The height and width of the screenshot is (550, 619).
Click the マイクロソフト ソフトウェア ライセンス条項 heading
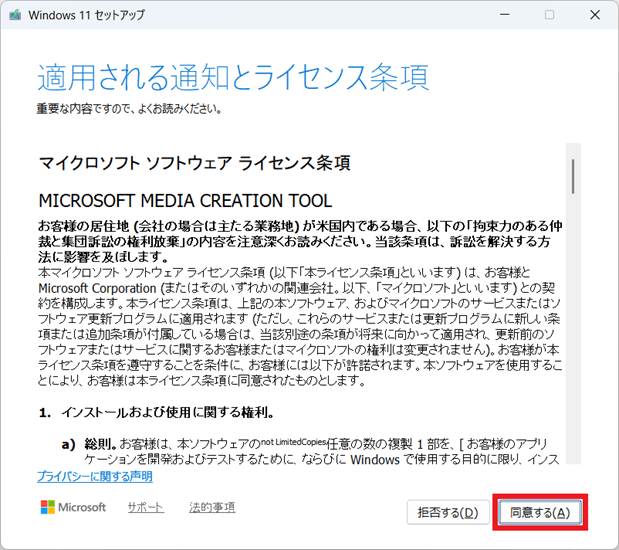(x=194, y=161)
